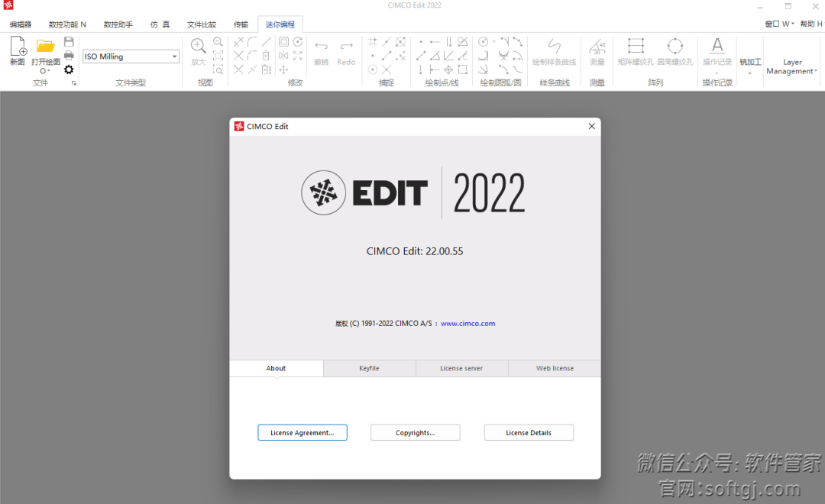Click the version text CIMCO Edit: 22.00.55
This screenshot has height=504, width=825.
(415, 251)
